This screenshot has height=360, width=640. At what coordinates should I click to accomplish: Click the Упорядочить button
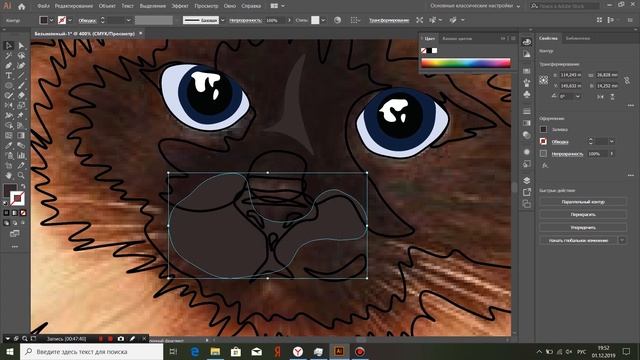tap(583, 227)
